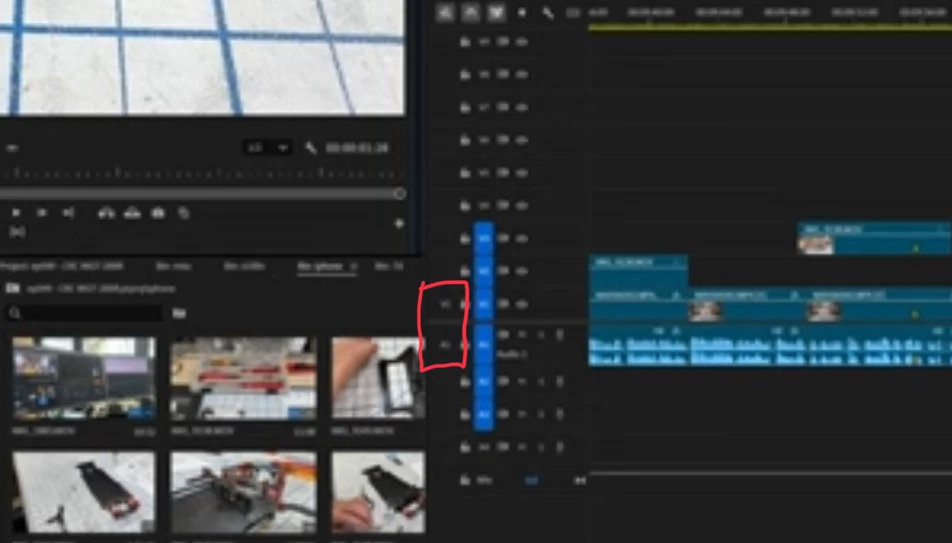
Task: Export frame with the camera icon
Action: pos(158,213)
